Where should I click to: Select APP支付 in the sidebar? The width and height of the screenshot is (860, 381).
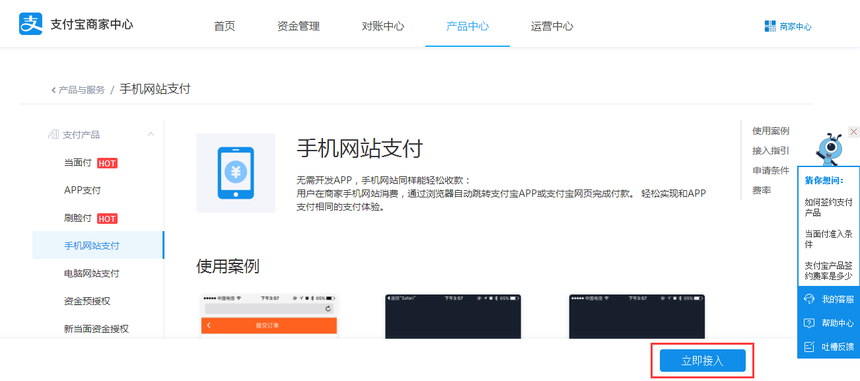[82, 190]
